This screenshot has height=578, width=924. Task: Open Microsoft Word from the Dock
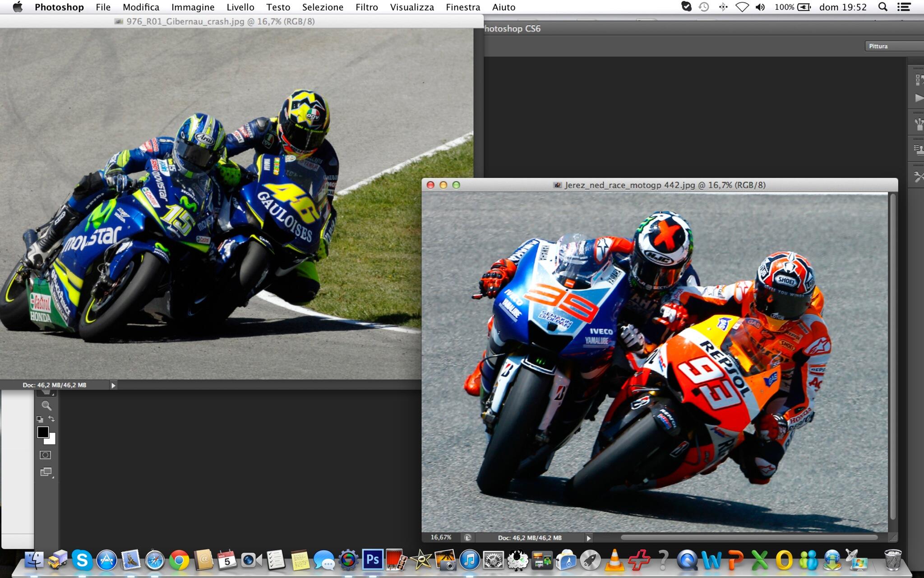[711, 560]
